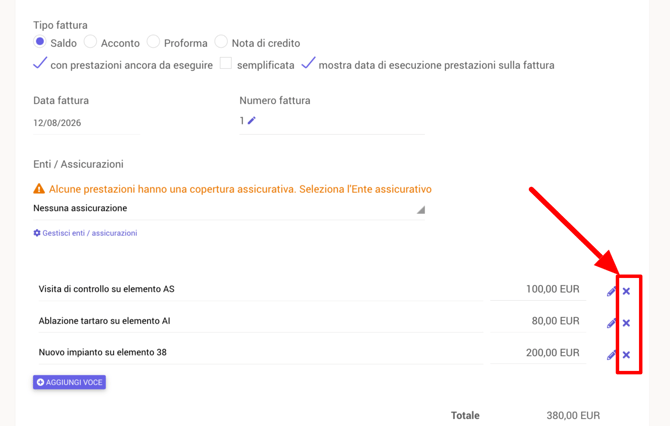Click the 100,00 EUR amount field
Viewport: 670px width, 426px height.
(x=538, y=289)
